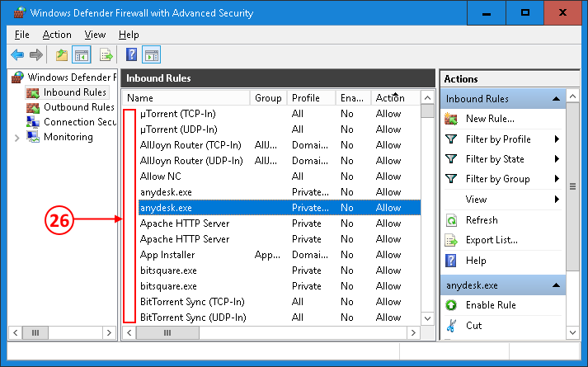Sort by the Action column header
588x367 pixels.
pyautogui.click(x=395, y=98)
